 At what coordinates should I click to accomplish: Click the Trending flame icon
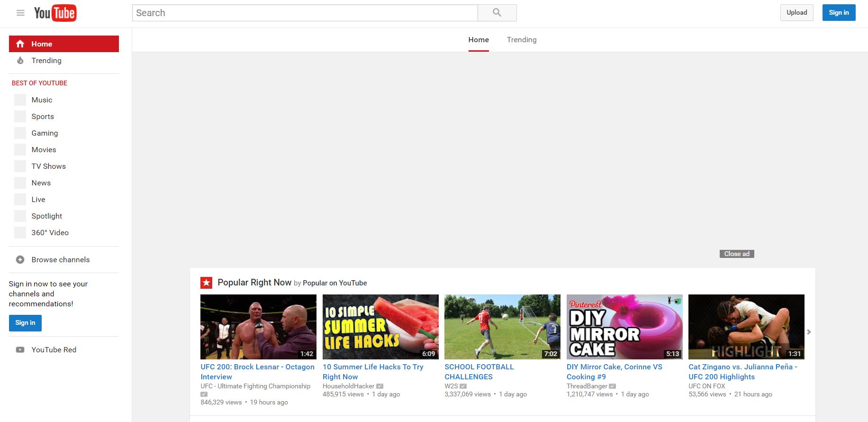pyautogui.click(x=20, y=61)
